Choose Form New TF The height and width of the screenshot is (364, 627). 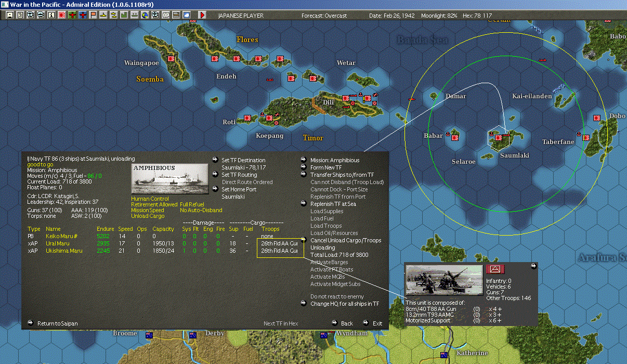tap(326, 167)
